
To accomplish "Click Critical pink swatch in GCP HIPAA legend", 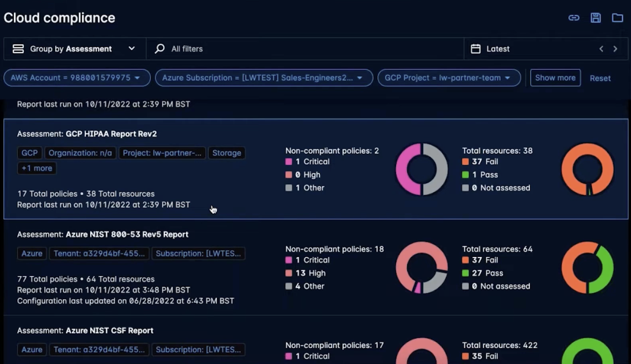I will (289, 162).
